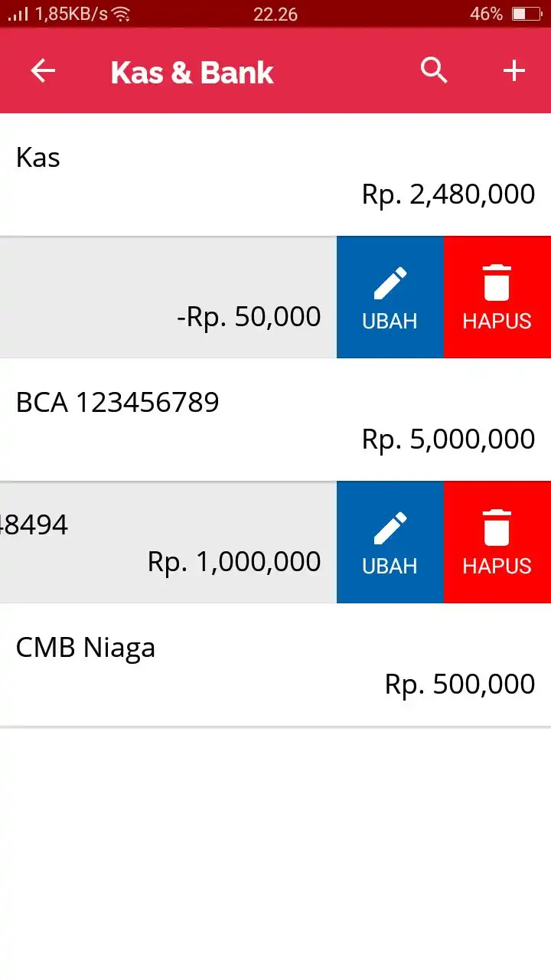Tap the 48494 account name text
Image resolution: width=551 pixels, height=980 pixels.
34,524
